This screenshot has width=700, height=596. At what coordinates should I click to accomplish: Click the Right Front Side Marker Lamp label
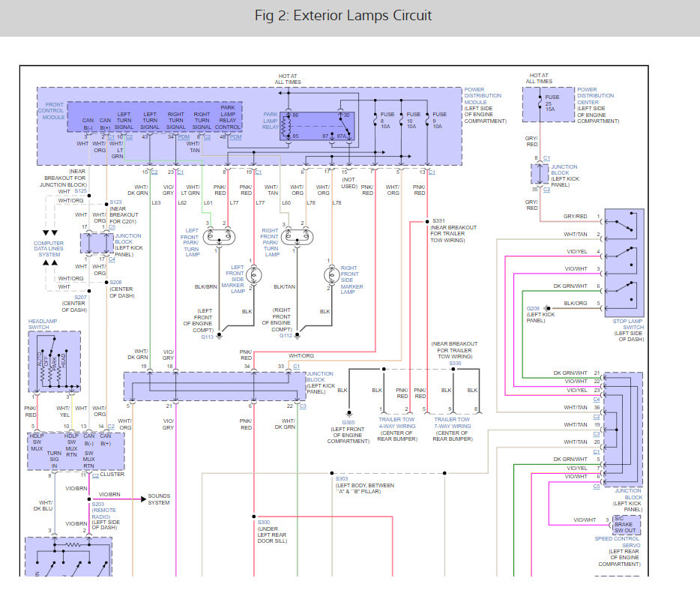351,280
